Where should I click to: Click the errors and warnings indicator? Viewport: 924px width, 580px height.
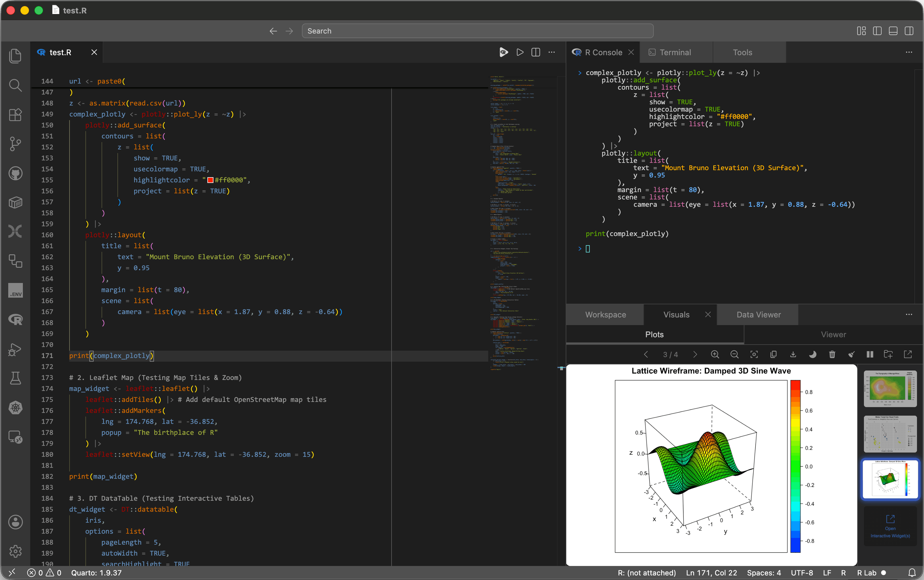(x=44, y=573)
